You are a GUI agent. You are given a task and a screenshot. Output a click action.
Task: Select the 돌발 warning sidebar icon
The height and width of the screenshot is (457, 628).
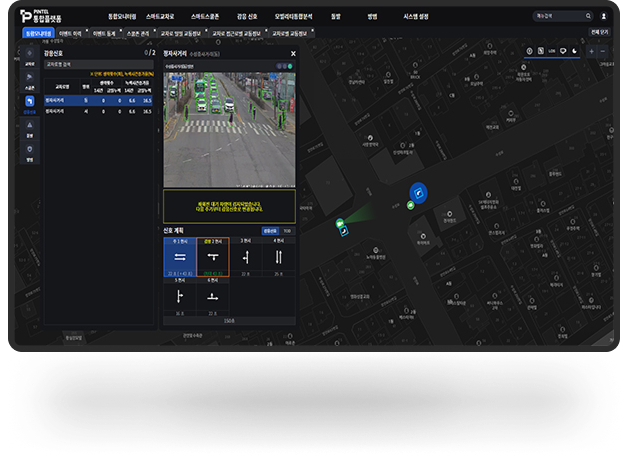click(29, 128)
